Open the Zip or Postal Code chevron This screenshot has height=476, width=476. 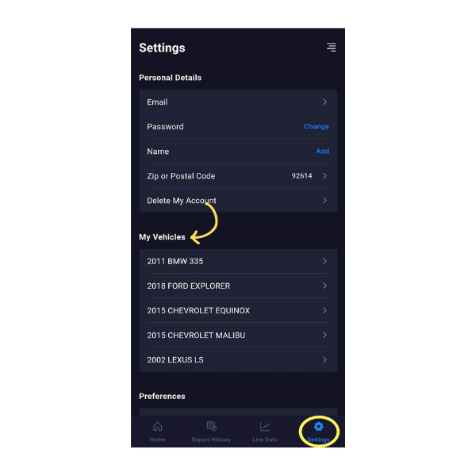324,176
